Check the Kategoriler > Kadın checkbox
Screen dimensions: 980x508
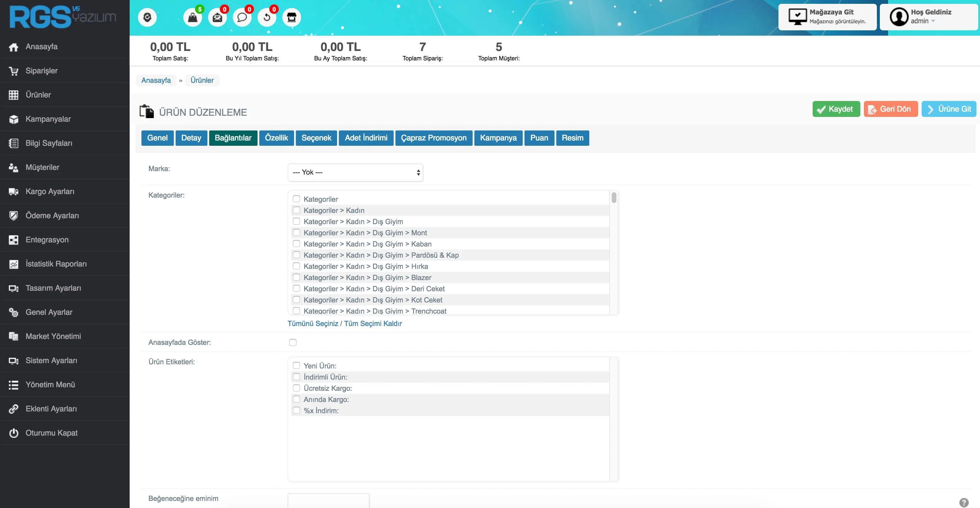point(296,210)
